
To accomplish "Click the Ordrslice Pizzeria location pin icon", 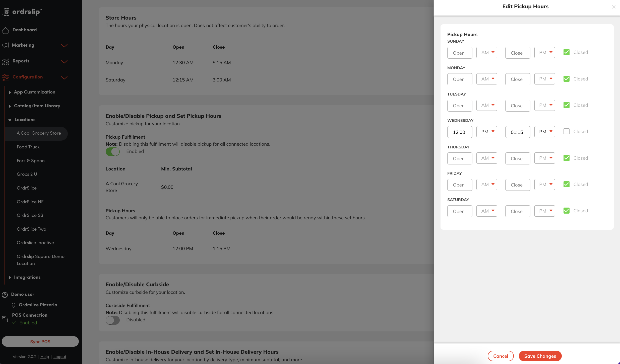I will [14, 305].
